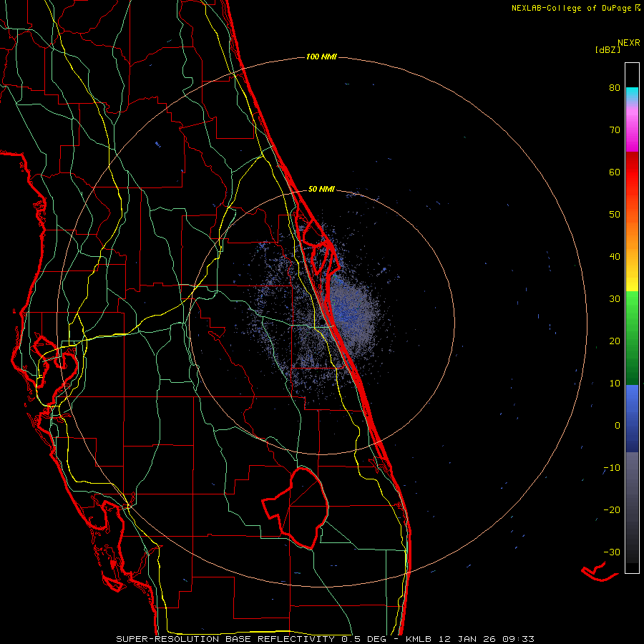Pick the blue segment of the color bar
This screenshot has height=644, width=644.
632,419
